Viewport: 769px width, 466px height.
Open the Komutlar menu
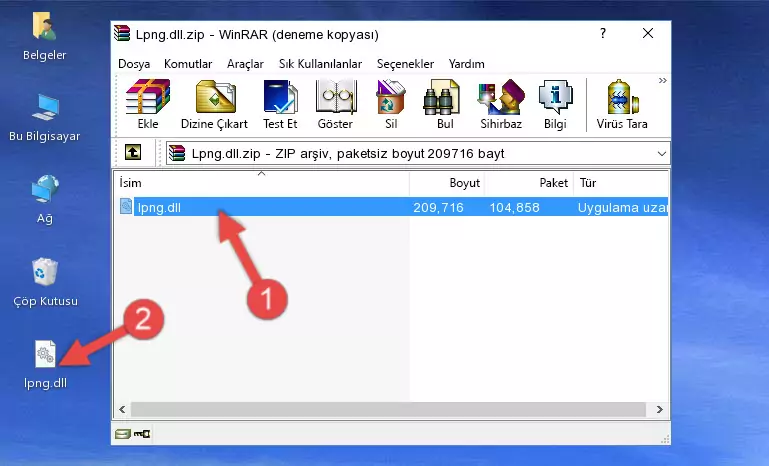tap(188, 64)
